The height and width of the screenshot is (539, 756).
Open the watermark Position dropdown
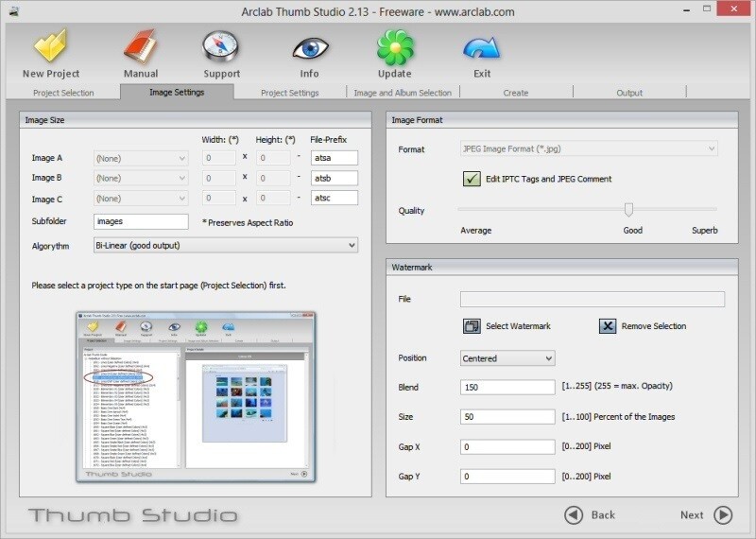click(507, 358)
